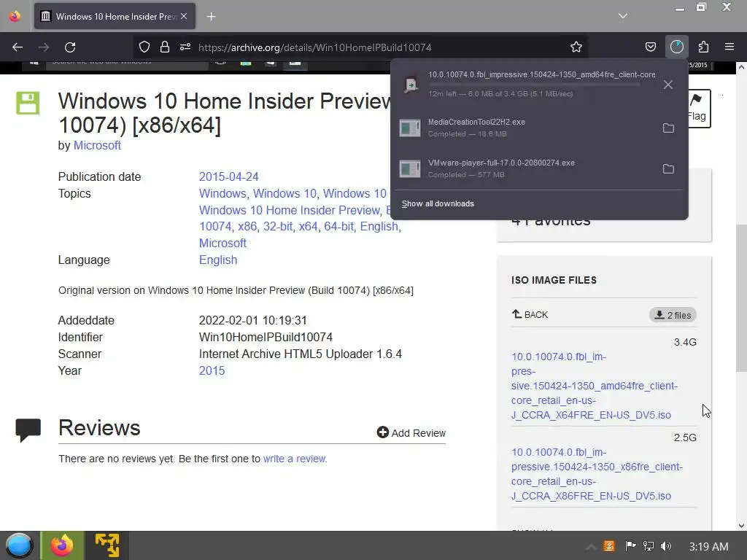The height and width of the screenshot is (560, 747).
Task: List all tabs dropdown arrow
Action: pyautogui.click(x=623, y=16)
